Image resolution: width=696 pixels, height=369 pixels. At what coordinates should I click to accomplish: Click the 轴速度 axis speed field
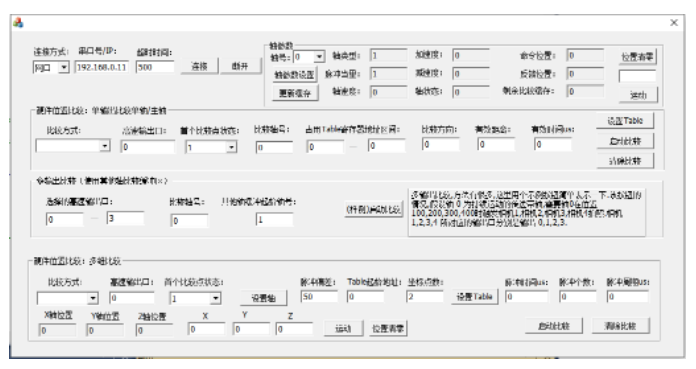[x=388, y=92]
